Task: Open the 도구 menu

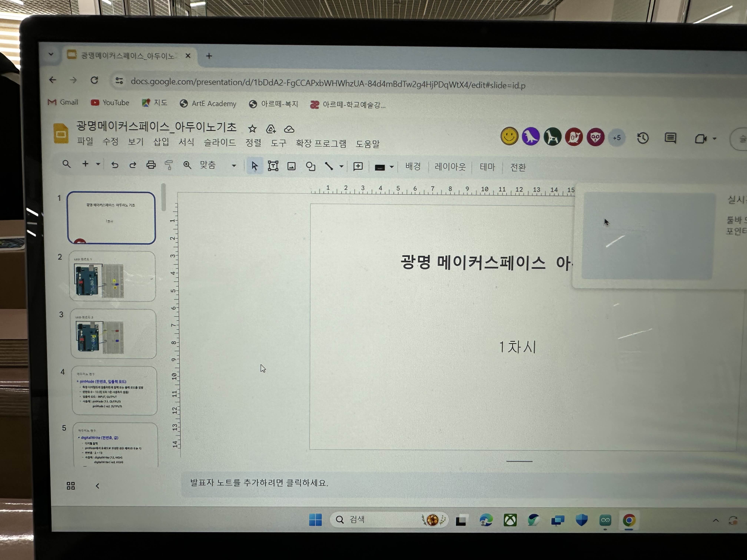Action: pos(279,143)
